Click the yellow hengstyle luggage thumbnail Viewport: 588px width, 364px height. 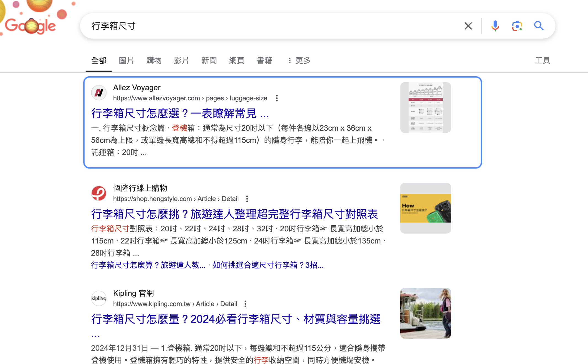click(425, 208)
